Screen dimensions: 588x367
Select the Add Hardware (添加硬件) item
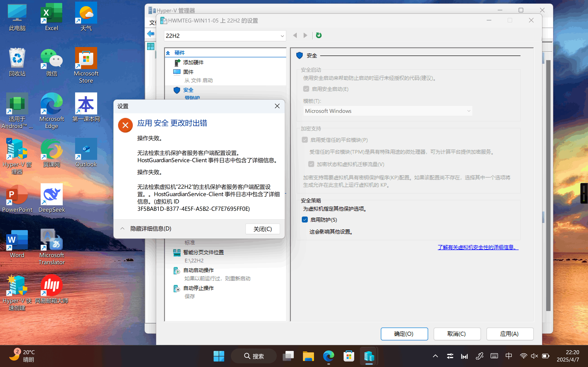click(193, 63)
